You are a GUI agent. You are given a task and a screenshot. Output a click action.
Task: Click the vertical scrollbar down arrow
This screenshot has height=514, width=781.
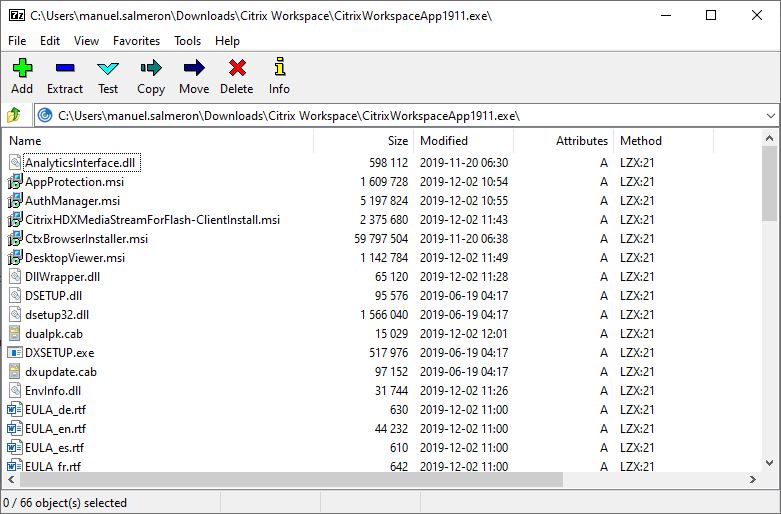coord(770,463)
